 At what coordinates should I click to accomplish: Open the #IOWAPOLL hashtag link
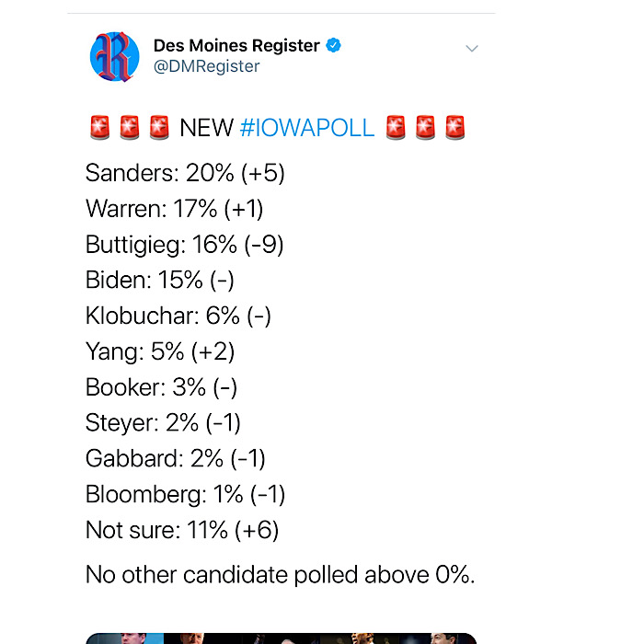click(306, 128)
